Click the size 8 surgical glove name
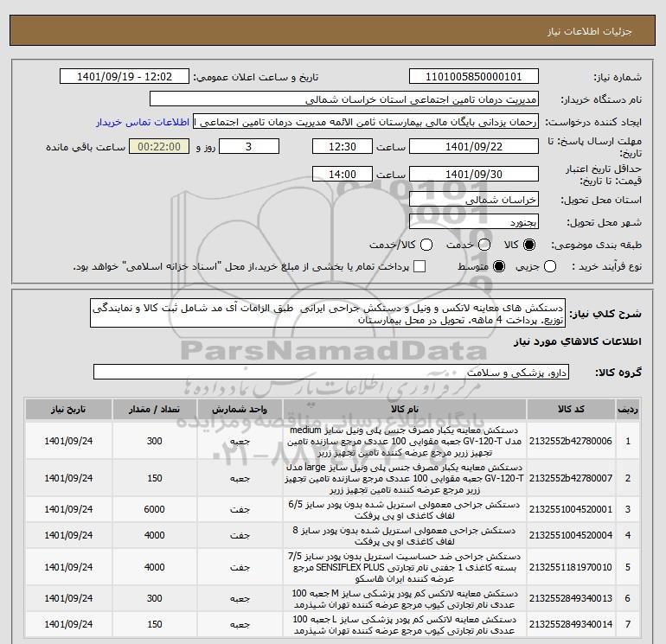666x644 pixels. click(405, 535)
